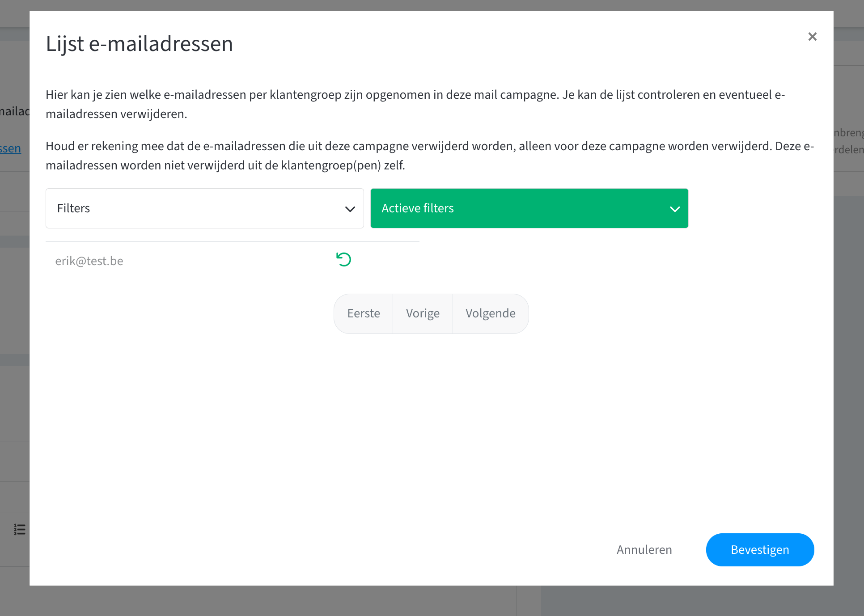Screen dimensions: 864x616
Task: Expand the Filters dropdown chevron
Action: pos(350,209)
